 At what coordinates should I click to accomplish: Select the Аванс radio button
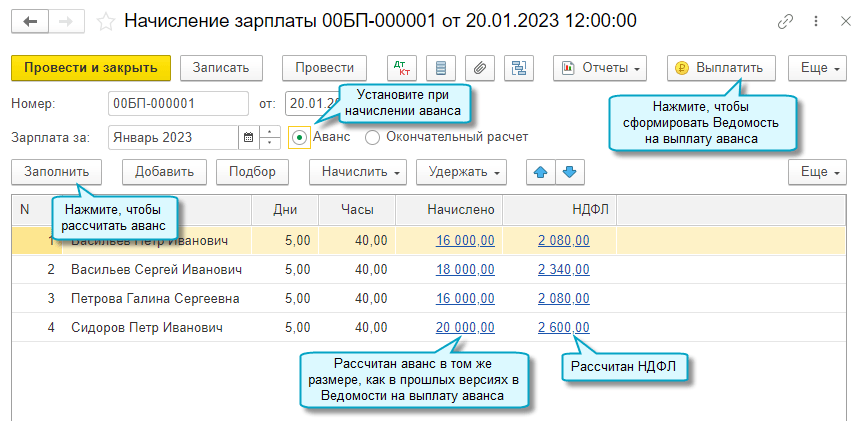coord(300,138)
